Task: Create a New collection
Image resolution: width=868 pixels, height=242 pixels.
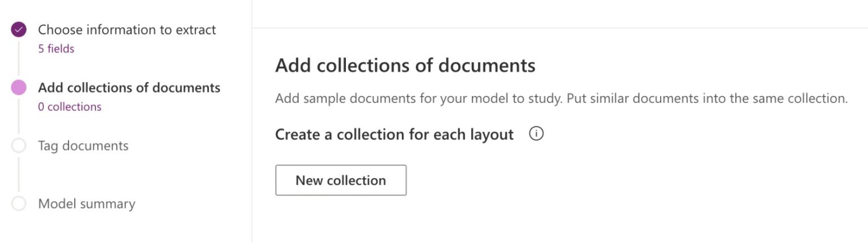Action: tap(341, 180)
